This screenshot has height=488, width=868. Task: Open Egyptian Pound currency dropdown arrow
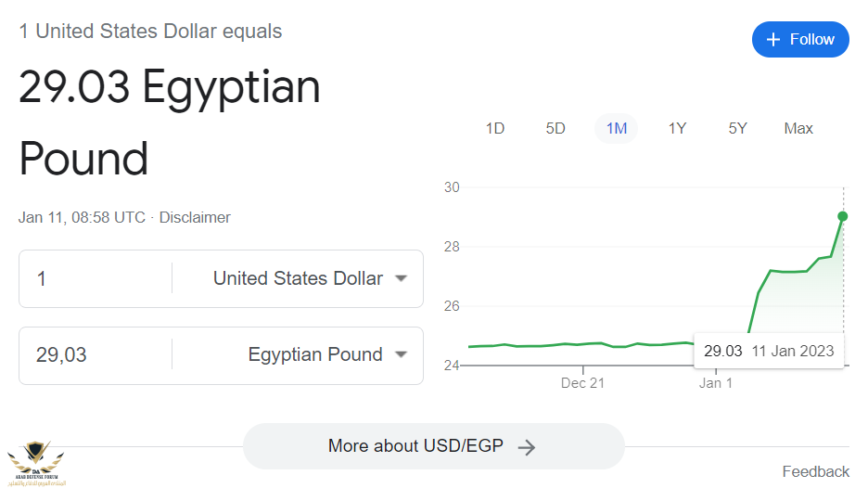(402, 354)
